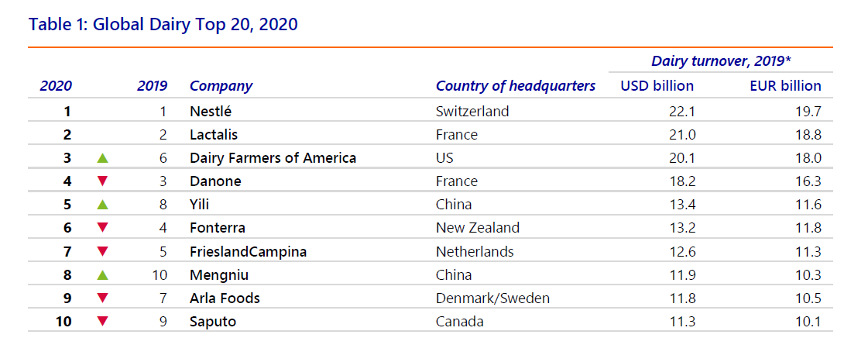Click the USD billion column header
The image size is (868, 338).
[657, 86]
